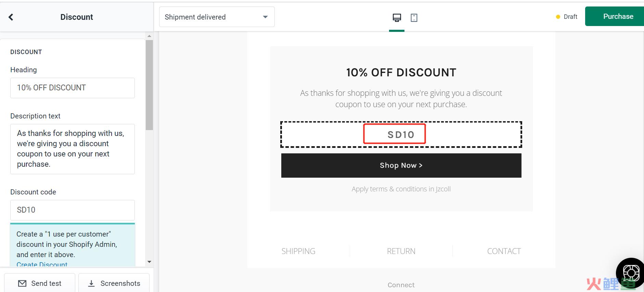Select the SHIPPING footer link
The image size is (644, 292).
298,251
